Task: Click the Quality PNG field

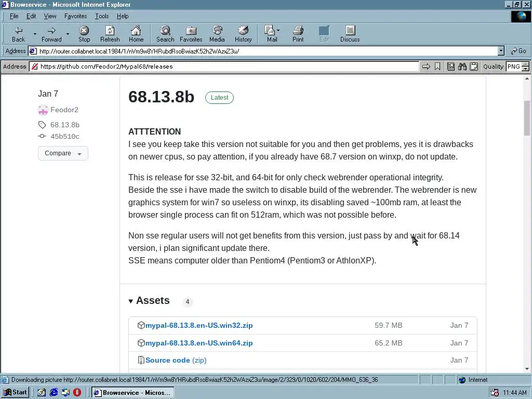Action: (x=514, y=66)
